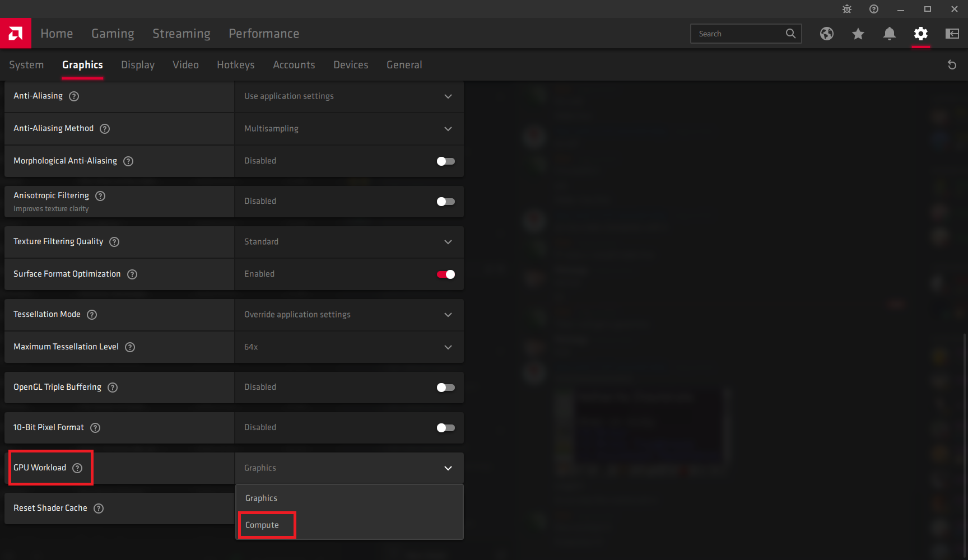The width and height of the screenshot is (968, 560).
Task: Toggle the sidebar panel icon
Action: (952, 34)
